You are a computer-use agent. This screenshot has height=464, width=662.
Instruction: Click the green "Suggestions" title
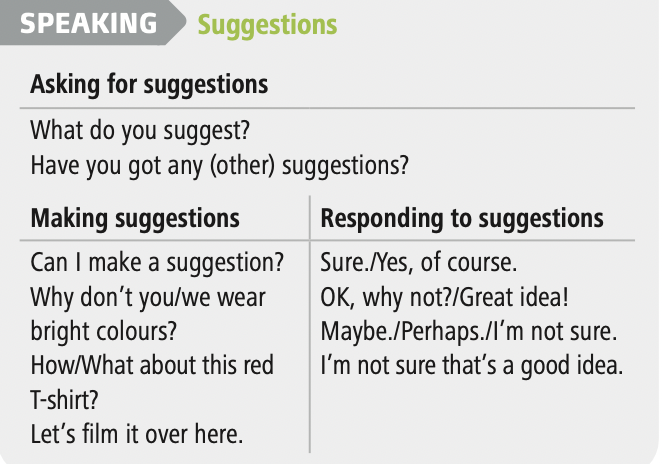click(x=267, y=25)
